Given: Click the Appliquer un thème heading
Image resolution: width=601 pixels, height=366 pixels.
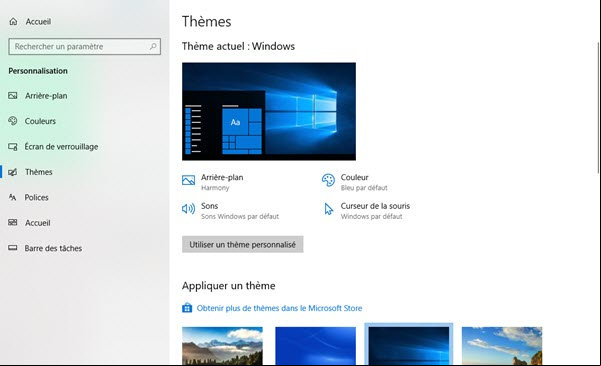Looking at the screenshot, I should (x=228, y=286).
